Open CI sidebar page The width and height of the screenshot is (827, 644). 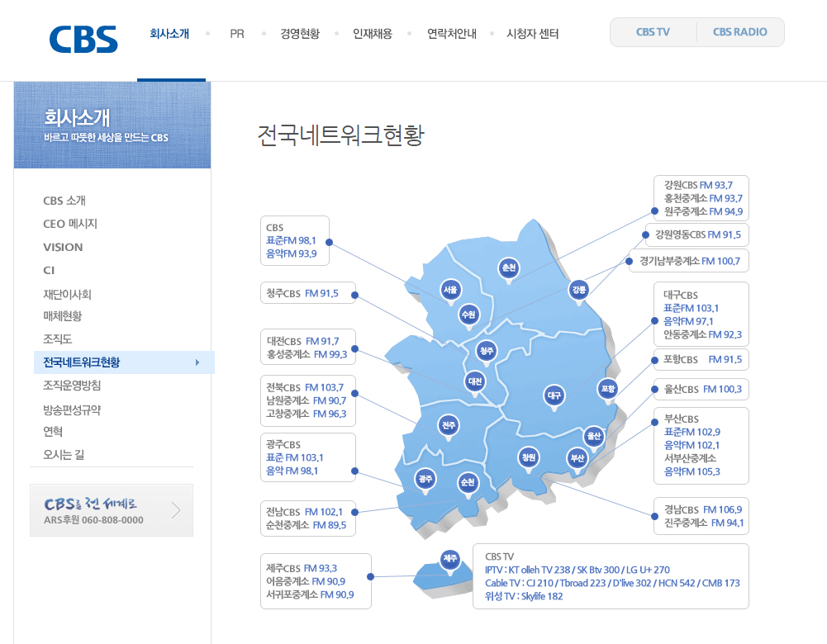[x=49, y=270]
